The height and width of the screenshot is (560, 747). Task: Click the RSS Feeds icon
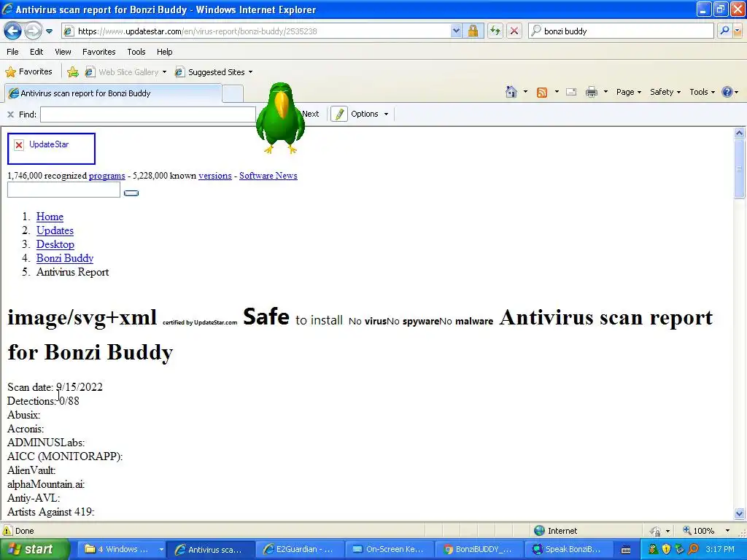(542, 93)
